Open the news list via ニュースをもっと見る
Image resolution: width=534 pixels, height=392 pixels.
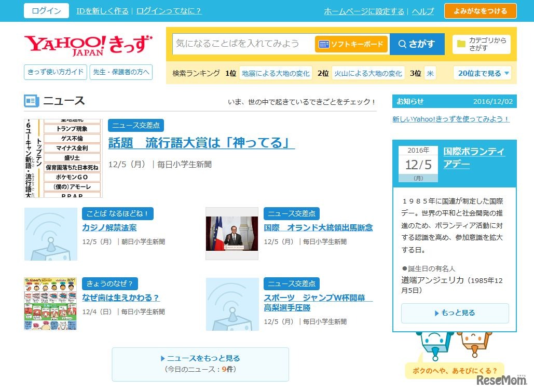[200, 358]
